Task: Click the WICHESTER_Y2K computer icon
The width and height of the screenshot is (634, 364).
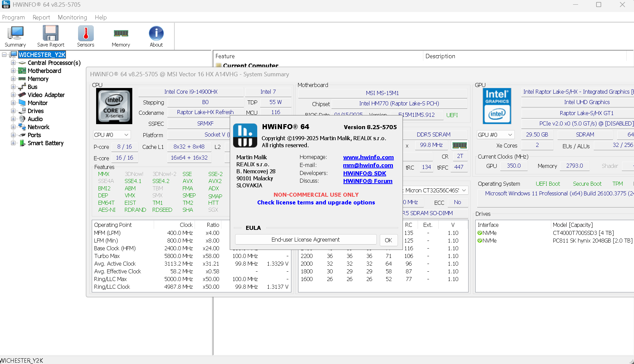Action: click(x=14, y=55)
